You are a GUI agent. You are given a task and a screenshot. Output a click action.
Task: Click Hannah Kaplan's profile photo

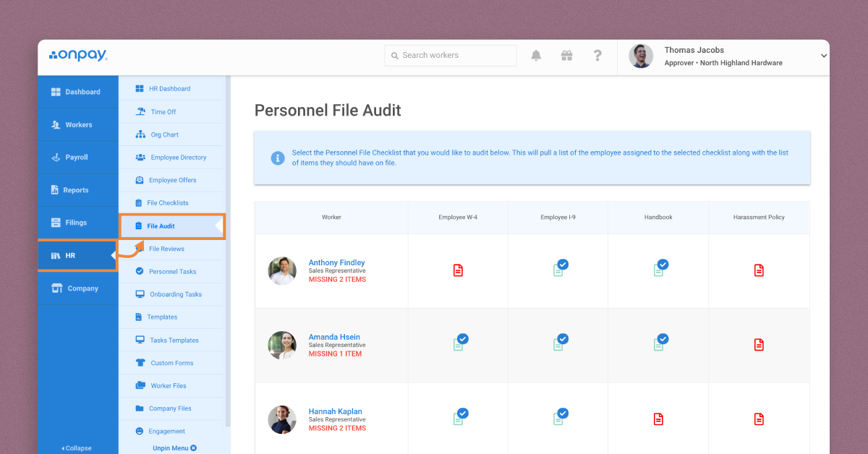coord(282,420)
